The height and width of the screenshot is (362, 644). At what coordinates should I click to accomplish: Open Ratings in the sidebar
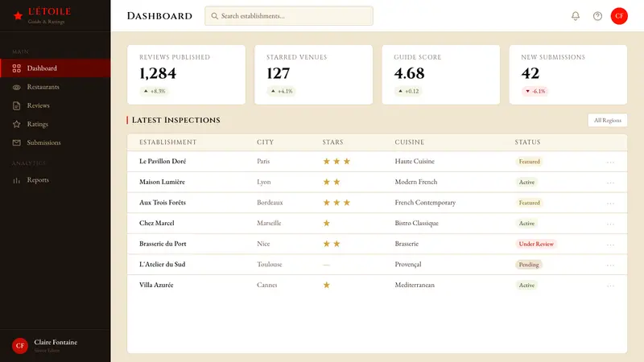click(55, 124)
